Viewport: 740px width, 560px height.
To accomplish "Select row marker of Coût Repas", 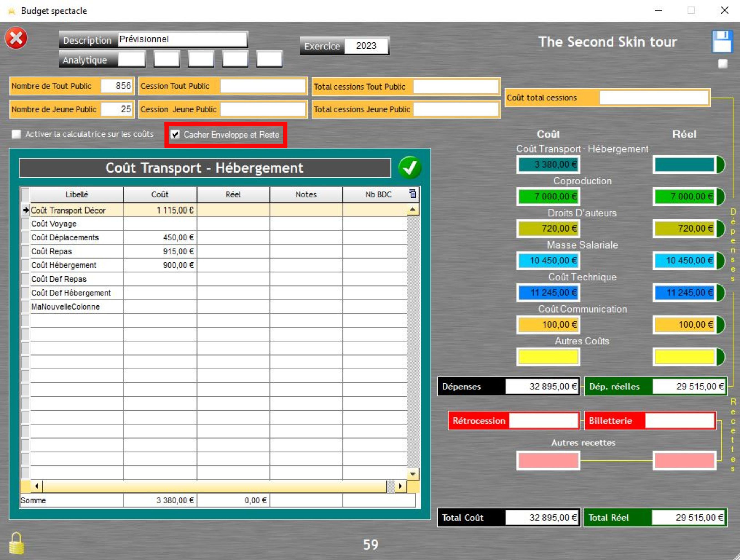I will pos(25,251).
